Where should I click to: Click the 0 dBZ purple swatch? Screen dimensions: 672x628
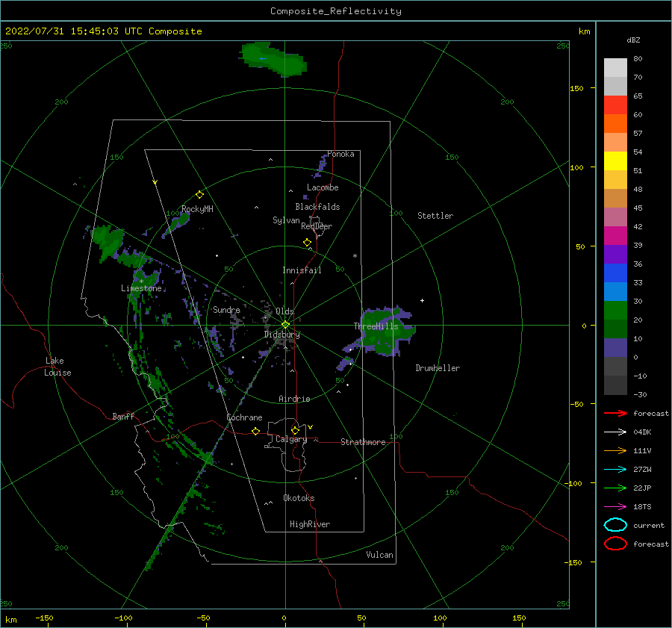click(x=615, y=348)
